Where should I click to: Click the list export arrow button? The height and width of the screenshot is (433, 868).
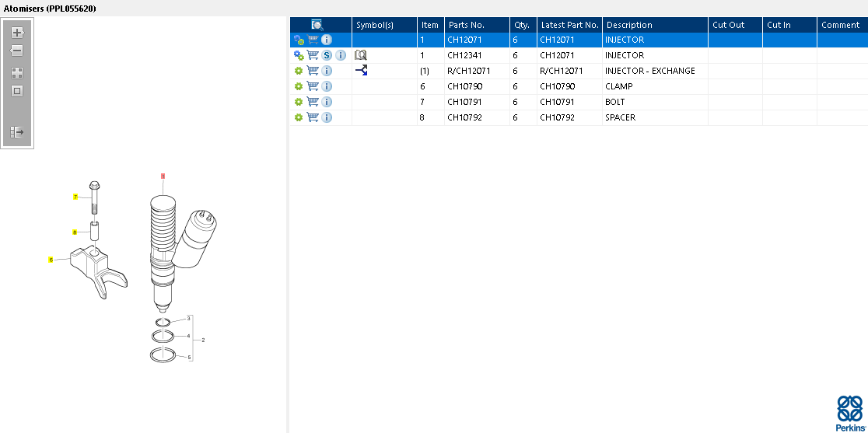click(17, 132)
